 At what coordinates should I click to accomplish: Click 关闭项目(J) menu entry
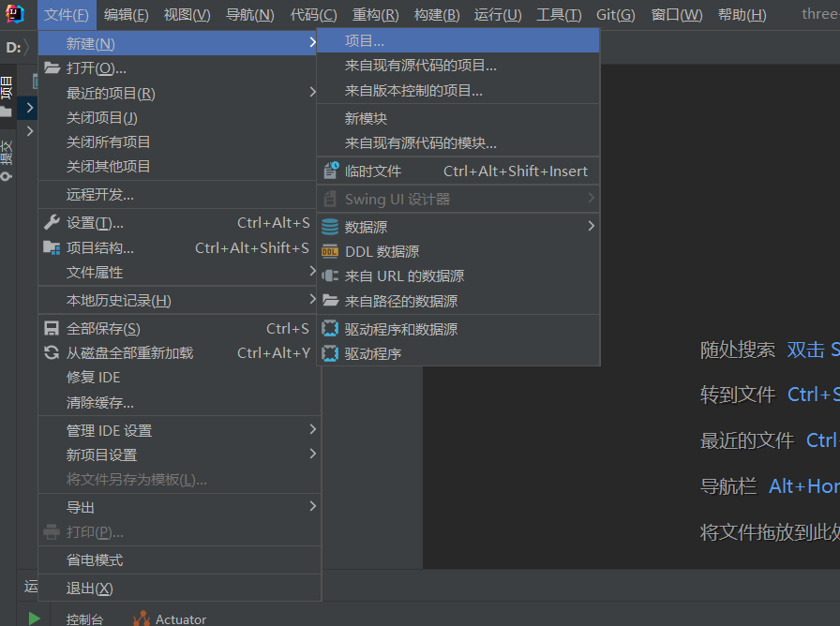(x=178, y=117)
